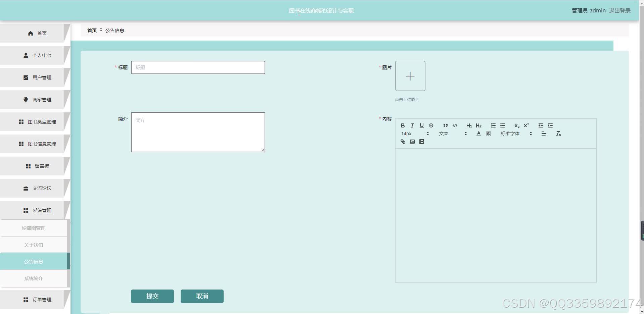
Task: Click the 图书在线商城的设计与实现 header title
Action: [321, 11]
